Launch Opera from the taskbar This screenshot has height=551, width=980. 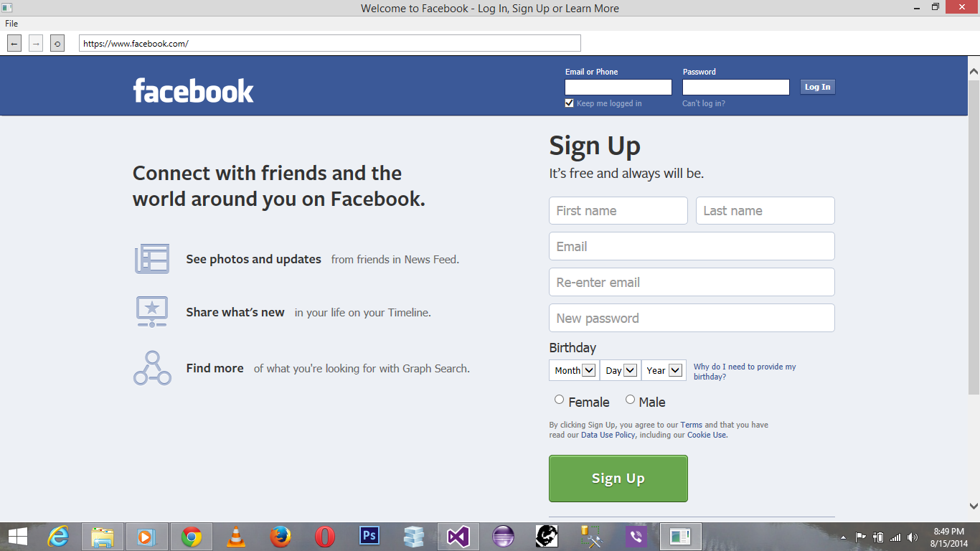(x=325, y=537)
